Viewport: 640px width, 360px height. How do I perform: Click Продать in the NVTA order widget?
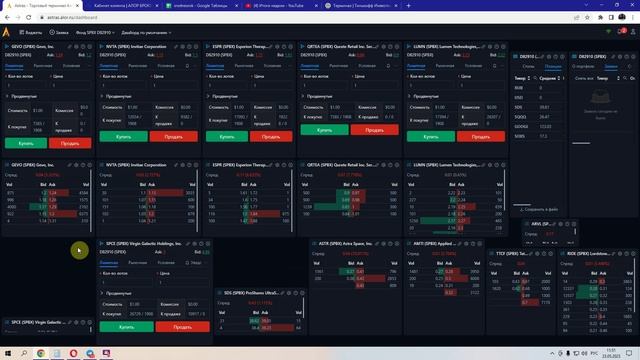(x=173, y=137)
